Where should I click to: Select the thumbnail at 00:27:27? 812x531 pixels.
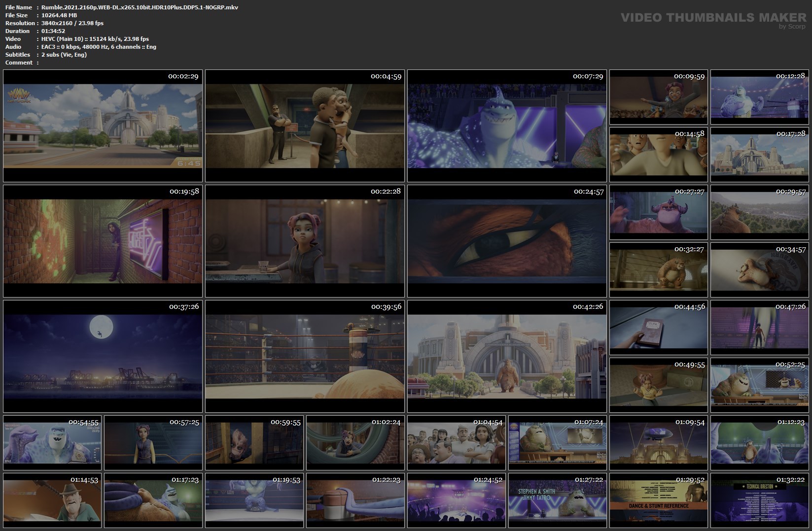tap(659, 212)
